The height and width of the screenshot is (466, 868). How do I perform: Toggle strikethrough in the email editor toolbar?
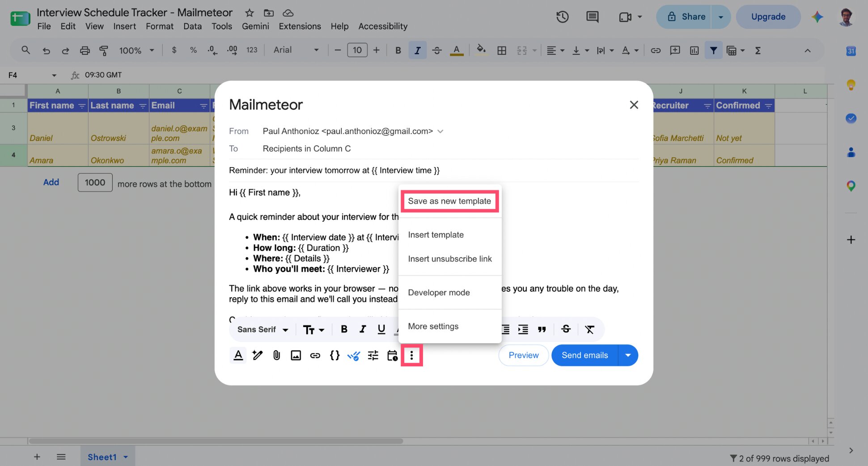click(x=566, y=329)
